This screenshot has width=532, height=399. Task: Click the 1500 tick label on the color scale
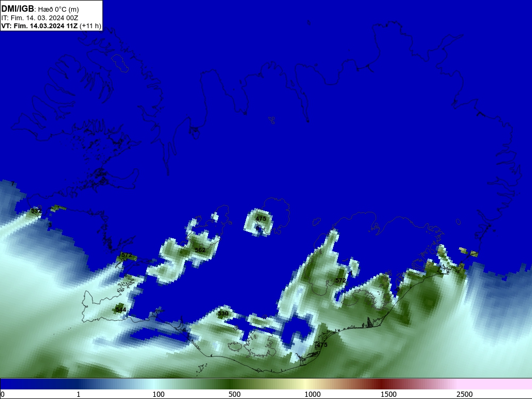pyautogui.click(x=388, y=394)
